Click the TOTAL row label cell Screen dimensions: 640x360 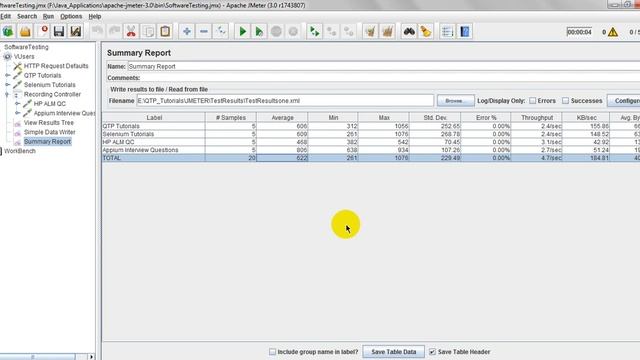click(x=153, y=158)
